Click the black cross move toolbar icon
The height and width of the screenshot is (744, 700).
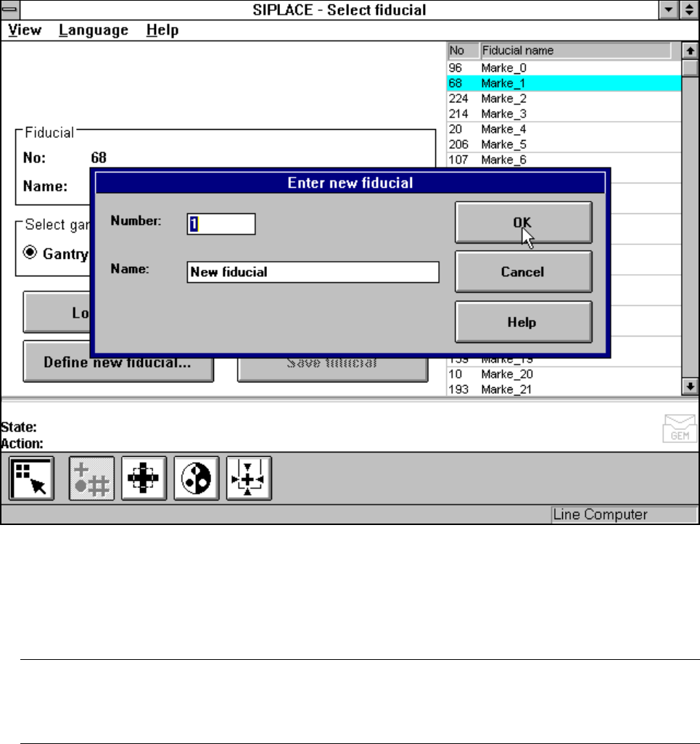(144, 479)
